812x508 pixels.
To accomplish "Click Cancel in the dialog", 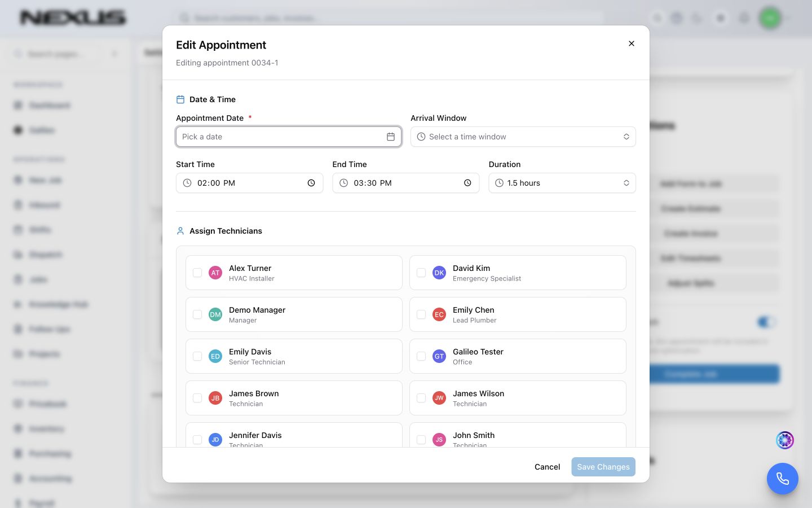I will click(x=547, y=467).
